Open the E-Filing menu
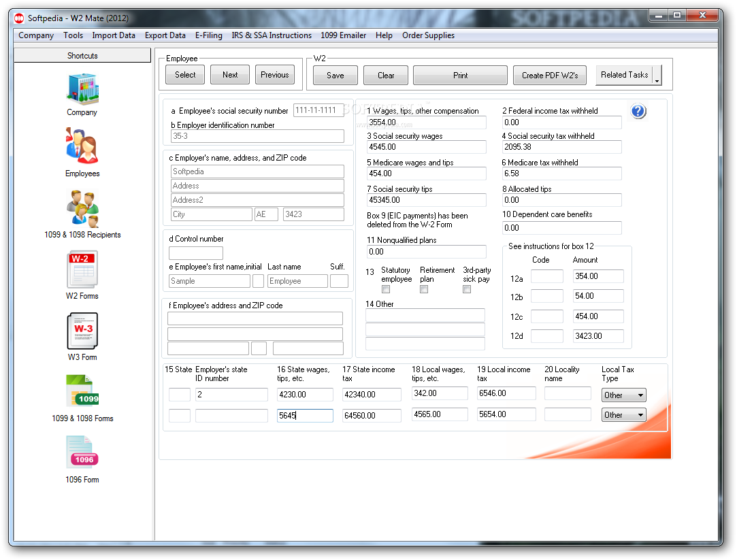Screen dimensions: 737x560 (x=209, y=35)
